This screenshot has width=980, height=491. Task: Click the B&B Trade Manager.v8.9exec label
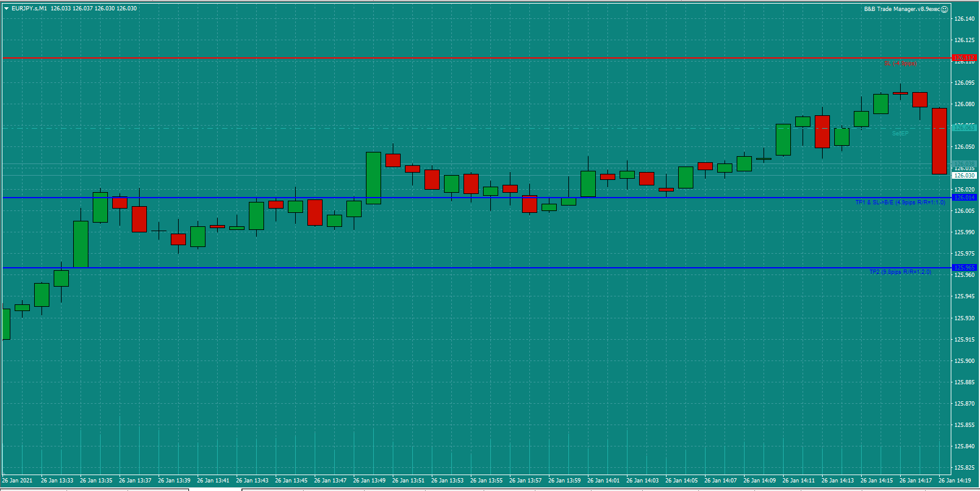(x=902, y=9)
